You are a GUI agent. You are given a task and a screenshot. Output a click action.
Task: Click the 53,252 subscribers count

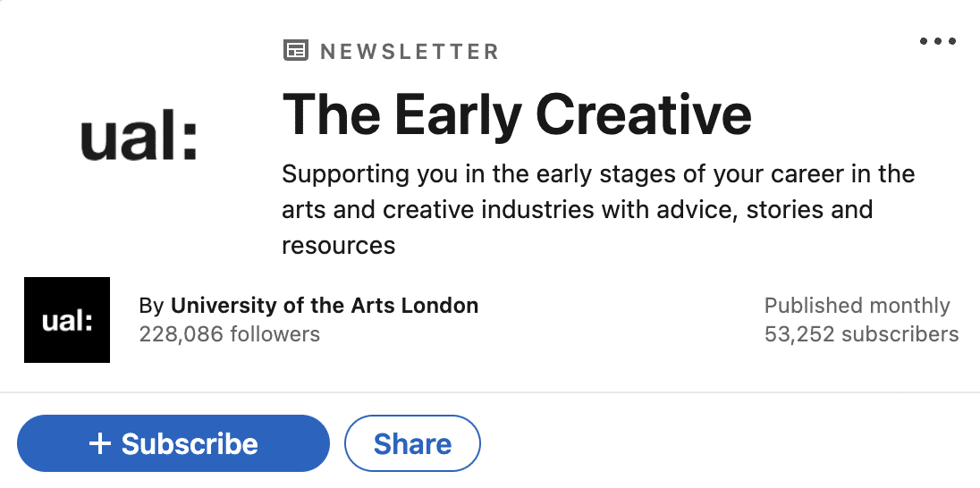[861, 334]
